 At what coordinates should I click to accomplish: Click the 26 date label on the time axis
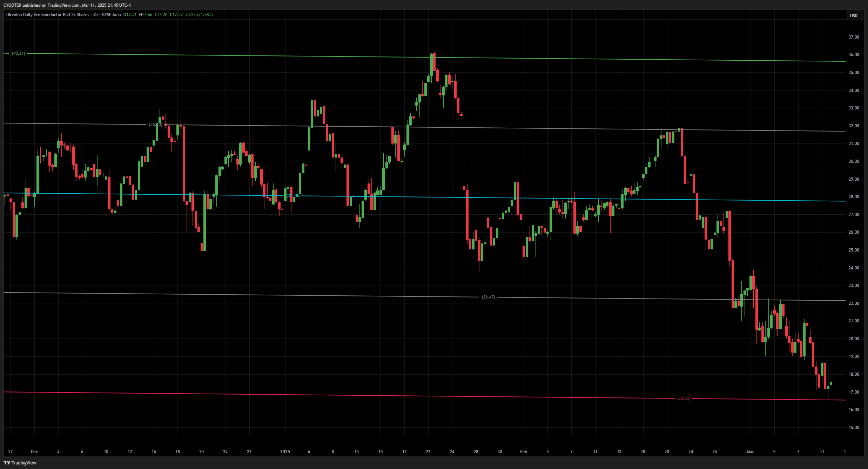[714, 452]
